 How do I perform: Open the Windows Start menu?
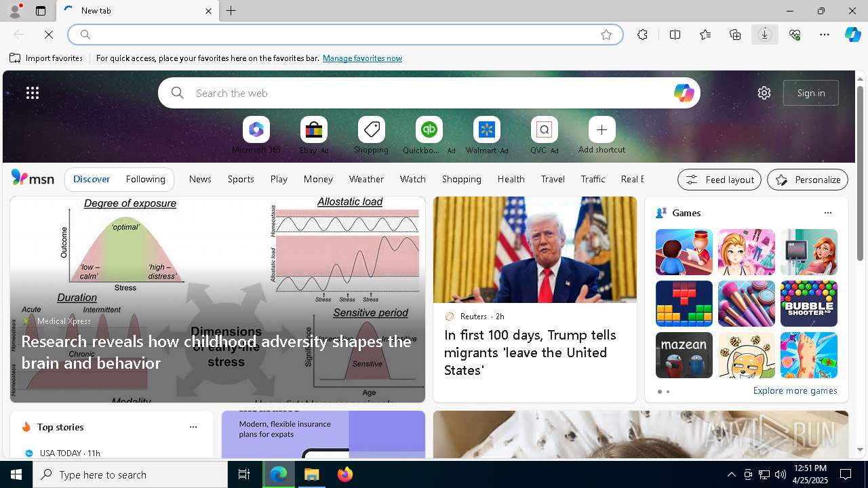16,474
